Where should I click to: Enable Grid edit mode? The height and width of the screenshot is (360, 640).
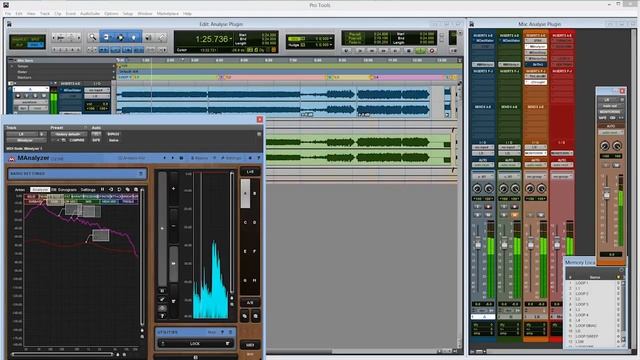[36, 45]
